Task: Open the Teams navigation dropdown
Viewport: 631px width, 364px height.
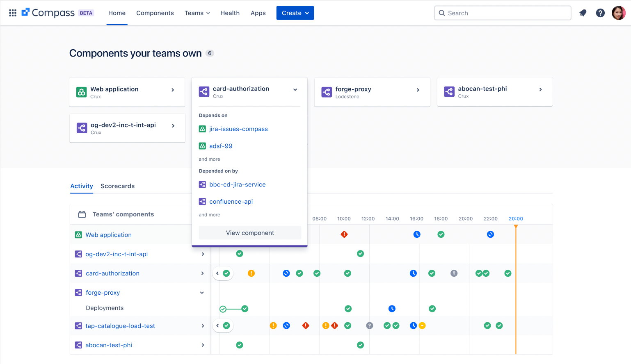Action: pos(197,13)
